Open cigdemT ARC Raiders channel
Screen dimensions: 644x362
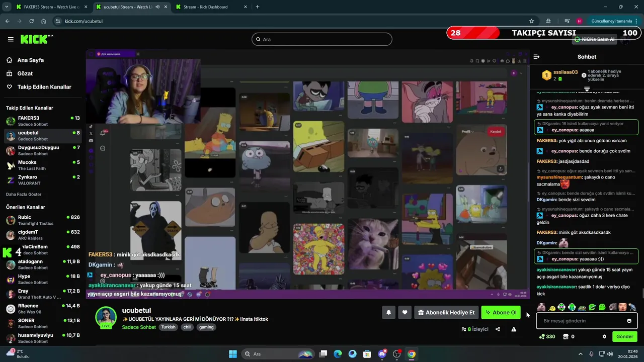pyautogui.click(x=43, y=235)
